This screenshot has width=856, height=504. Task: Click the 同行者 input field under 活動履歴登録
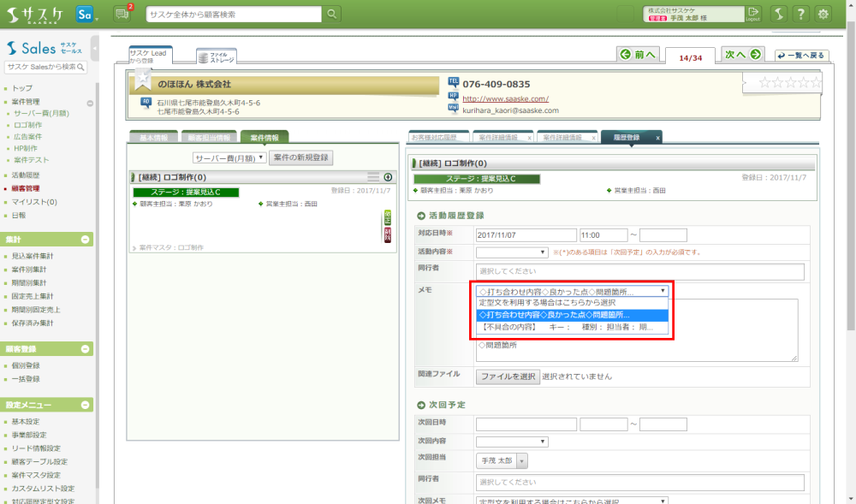(639, 272)
